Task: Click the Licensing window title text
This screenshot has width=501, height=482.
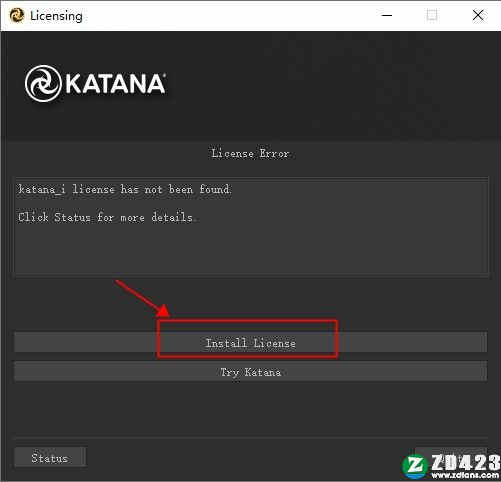Action: [x=56, y=16]
